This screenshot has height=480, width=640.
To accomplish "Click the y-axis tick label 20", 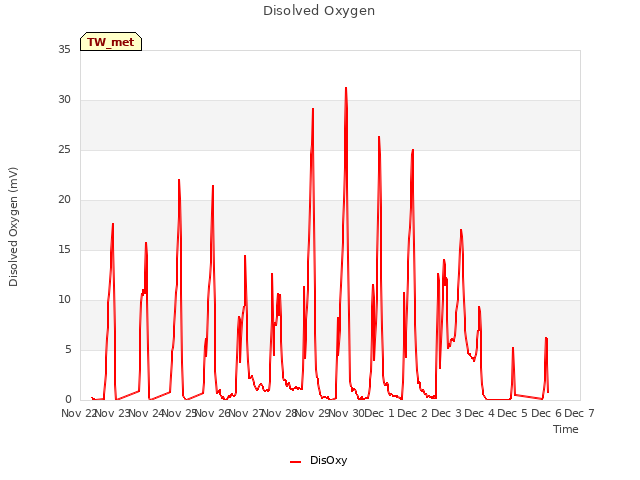I will (64, 200).
